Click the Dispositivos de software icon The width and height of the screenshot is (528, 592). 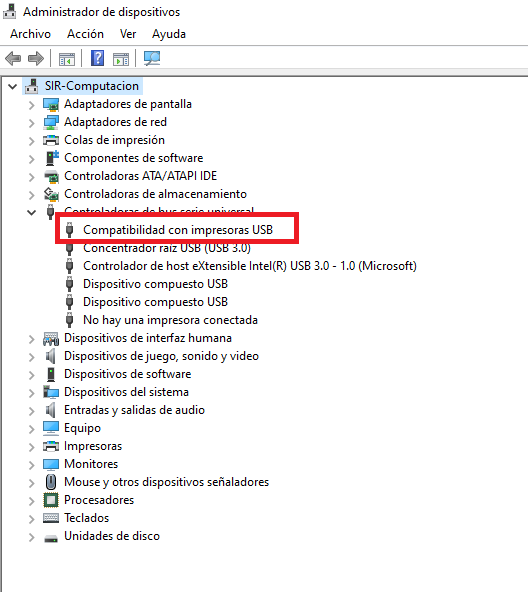point(51,374)
